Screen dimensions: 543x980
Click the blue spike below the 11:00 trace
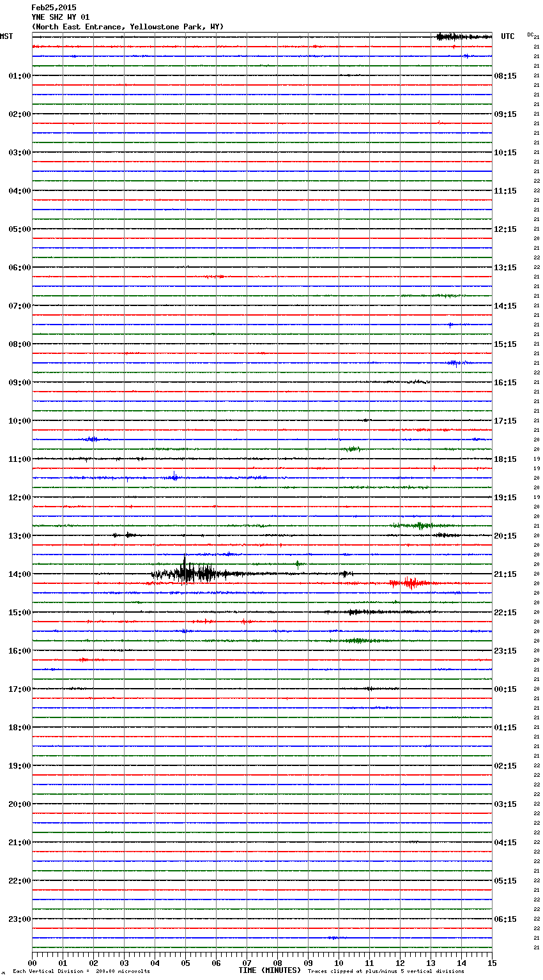click(x=174, y=476)
